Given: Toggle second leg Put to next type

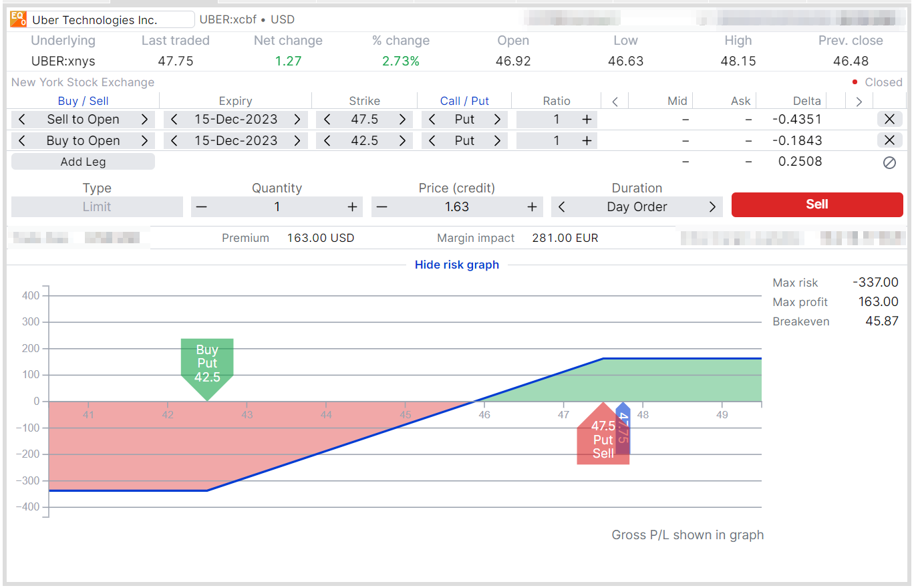Looking at the screenshot, I should 497,141.
